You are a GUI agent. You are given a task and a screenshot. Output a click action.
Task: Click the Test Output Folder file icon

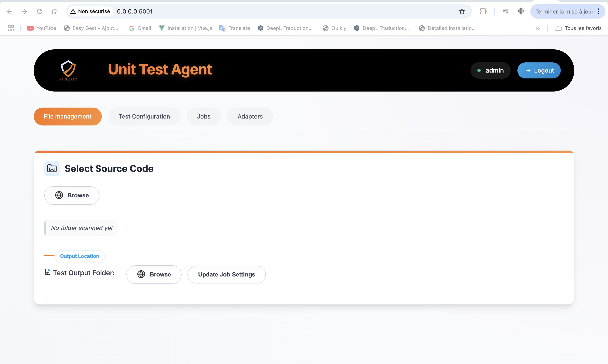pyautogui.click(x=48, y=272)
